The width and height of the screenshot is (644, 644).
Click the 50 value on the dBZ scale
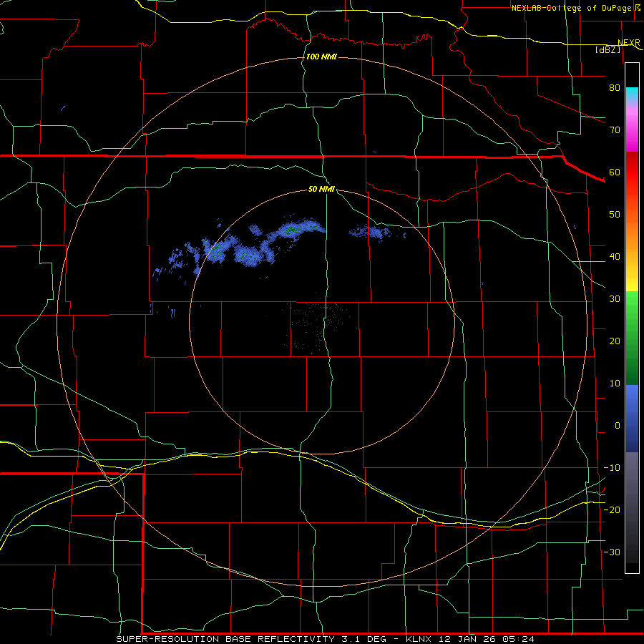pyautogui.click(x=615, y=215)
